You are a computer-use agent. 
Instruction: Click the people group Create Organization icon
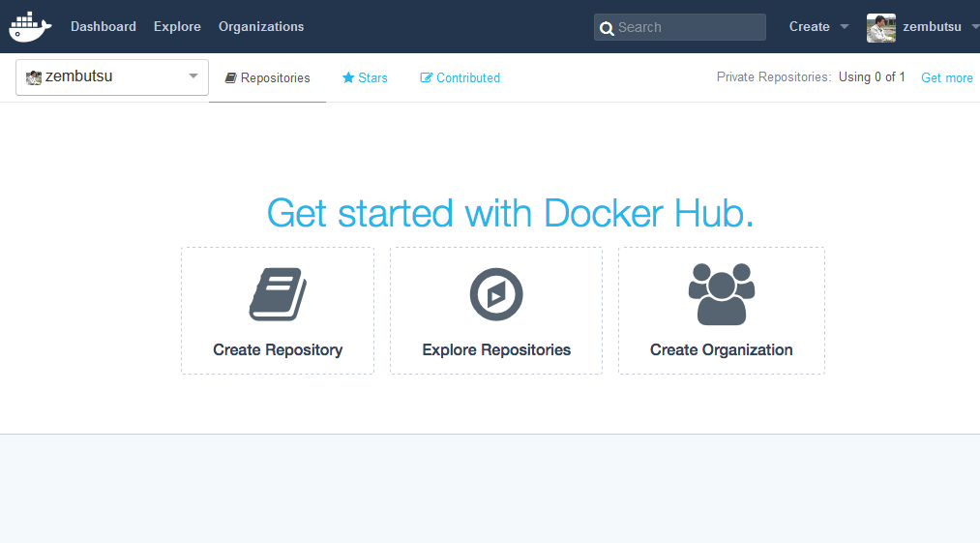(x=722, y=294)
